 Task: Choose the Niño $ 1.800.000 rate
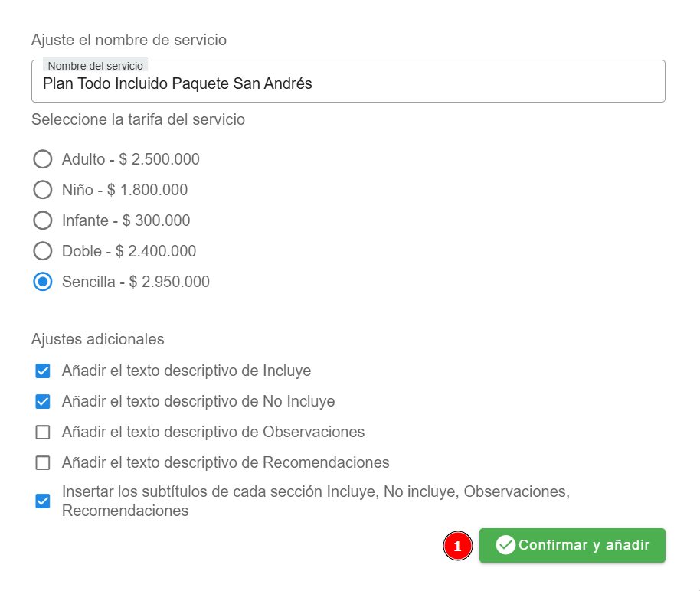tap(43, 190)
